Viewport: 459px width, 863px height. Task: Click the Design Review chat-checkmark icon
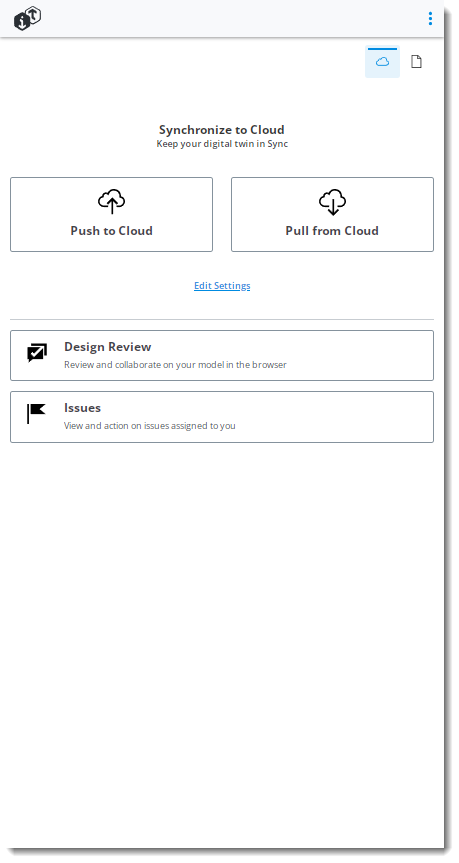point(37,353)
